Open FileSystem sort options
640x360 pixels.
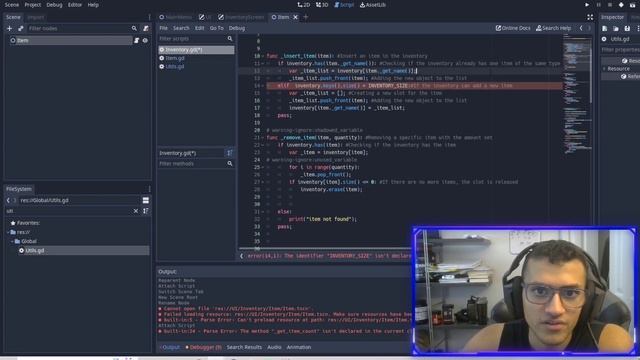click(146, 211)
